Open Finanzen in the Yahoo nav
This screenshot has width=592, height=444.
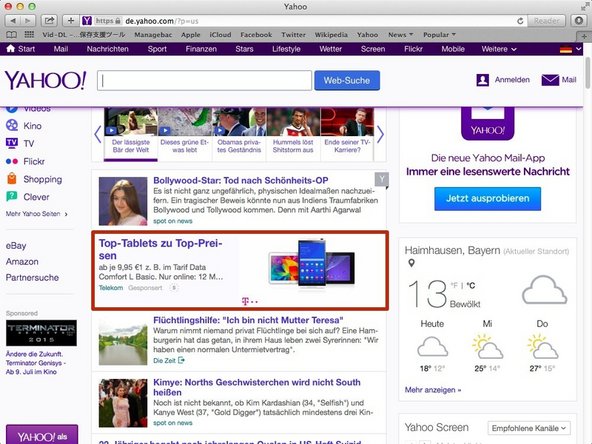click(x=201, y=49)
